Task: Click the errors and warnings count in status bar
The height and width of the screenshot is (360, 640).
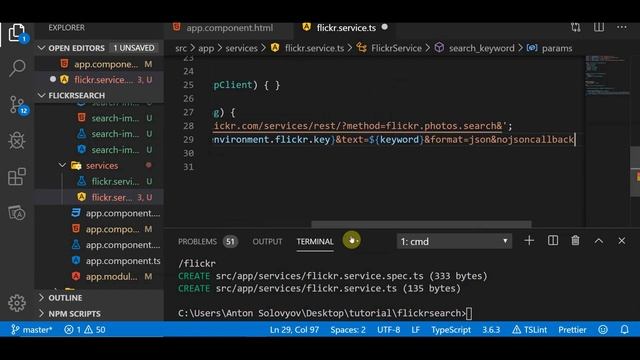Action: 85,330
